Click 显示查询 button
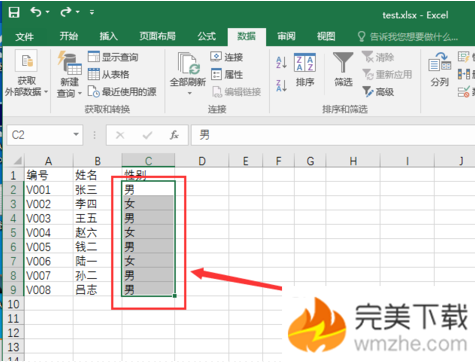Screen dimensions: 475x362 point(113,57)
